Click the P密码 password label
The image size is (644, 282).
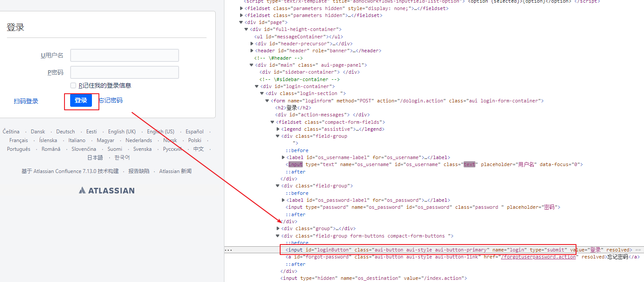point(55,72)
